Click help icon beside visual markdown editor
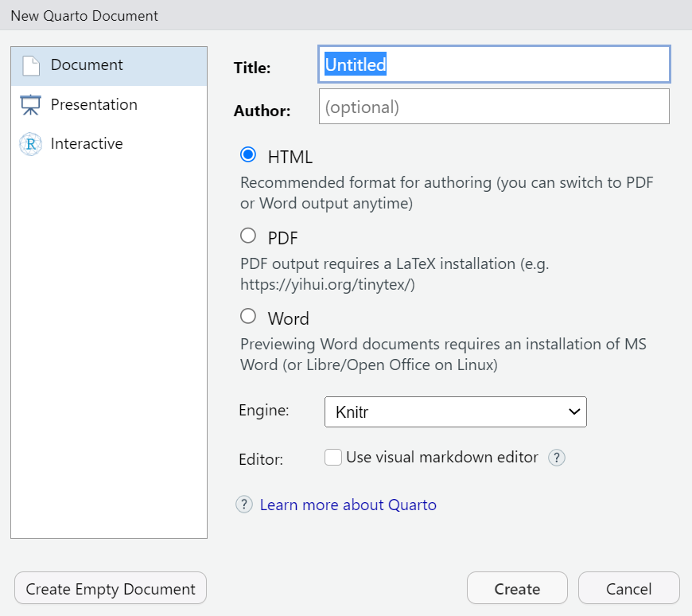Screen dimensions: 692x616 click(x=557, y=458)
